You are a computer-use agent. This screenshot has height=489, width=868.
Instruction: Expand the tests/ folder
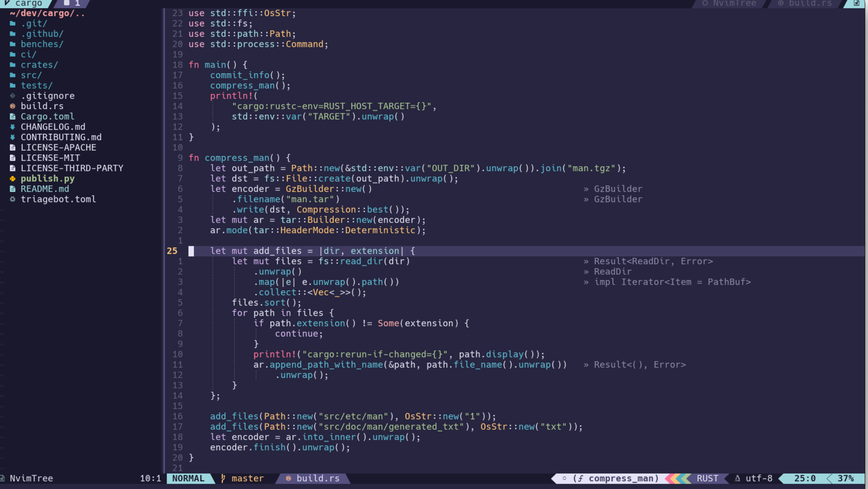pyautogui.click(x=36, y=85)
